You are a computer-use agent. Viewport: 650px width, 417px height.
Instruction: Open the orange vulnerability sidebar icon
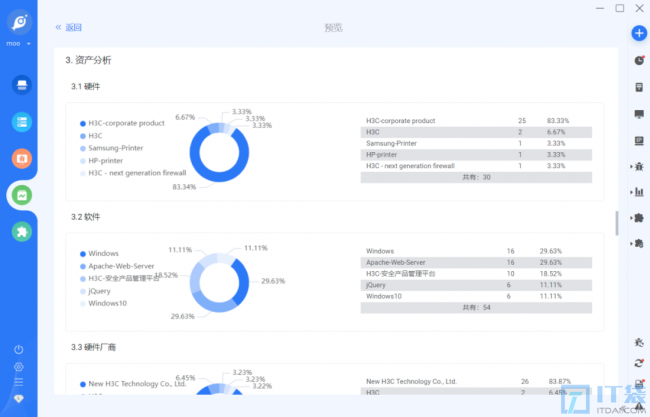(22, 158)
